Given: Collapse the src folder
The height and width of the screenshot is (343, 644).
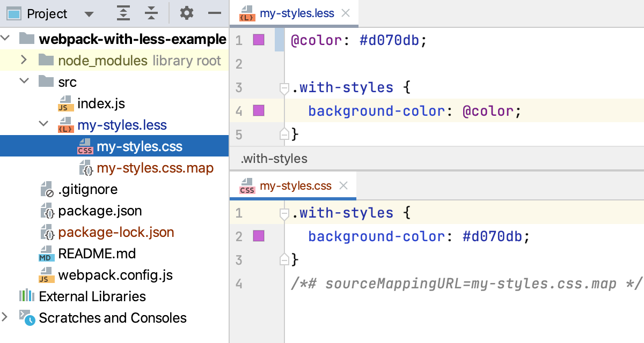Looking at the screenshot, I should tap(23, 81).
